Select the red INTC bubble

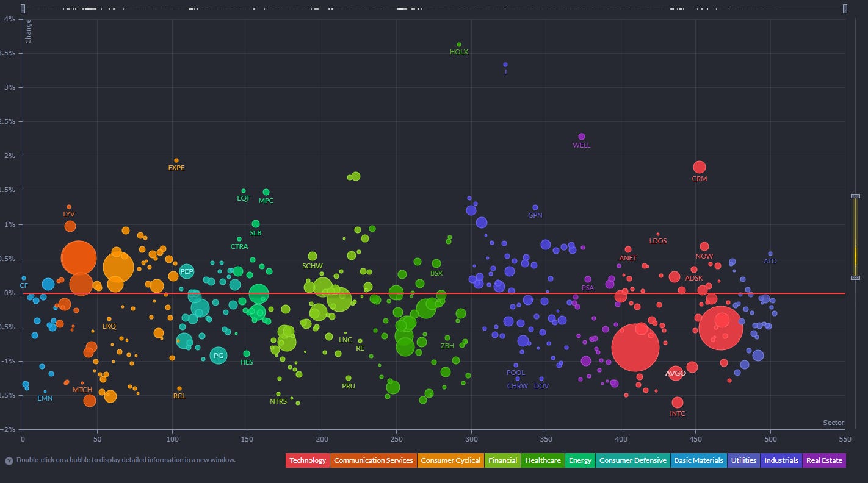(x=678, y=402)
